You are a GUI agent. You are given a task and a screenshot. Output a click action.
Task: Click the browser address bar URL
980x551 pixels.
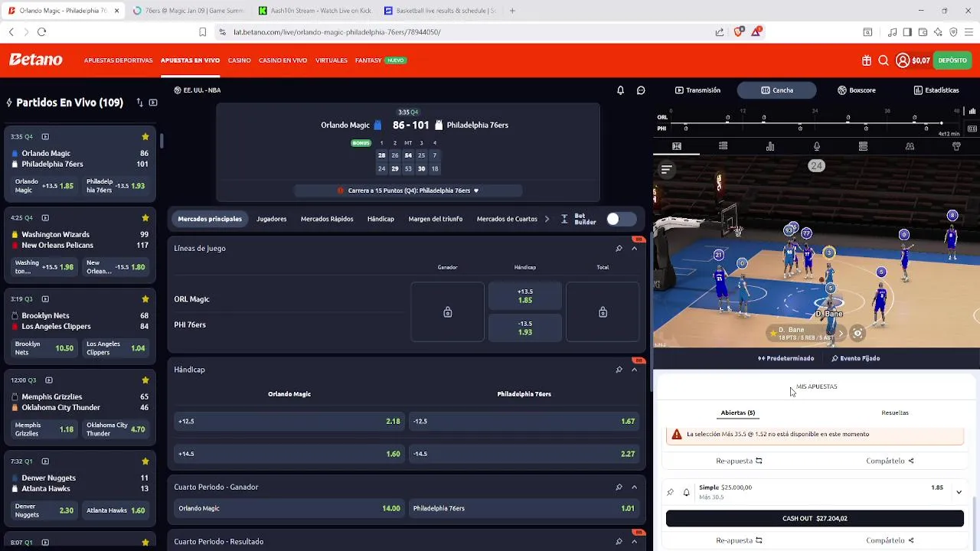(337, 32)
